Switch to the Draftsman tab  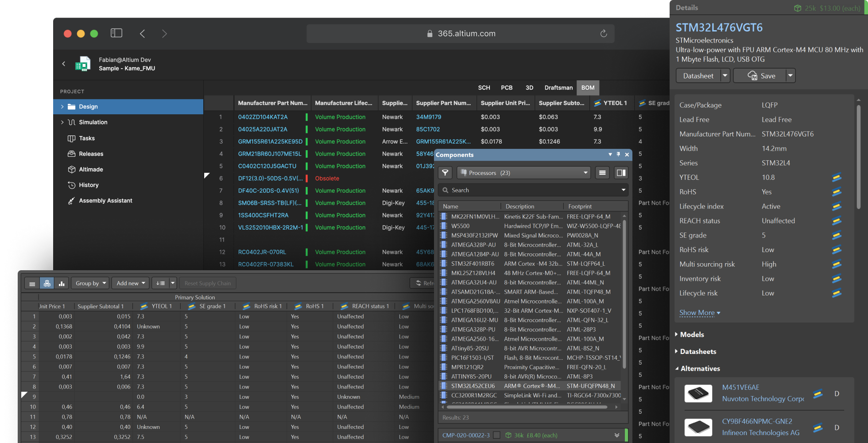558,88
